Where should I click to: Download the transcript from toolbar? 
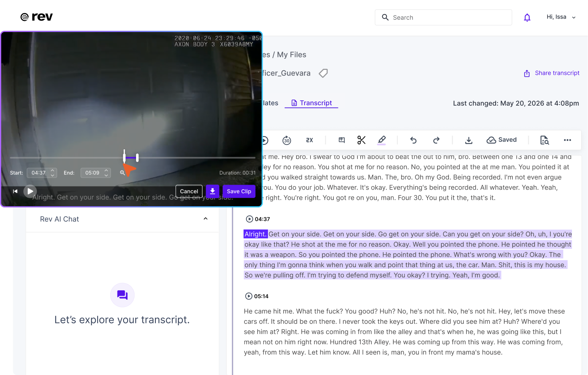(469, 140)
